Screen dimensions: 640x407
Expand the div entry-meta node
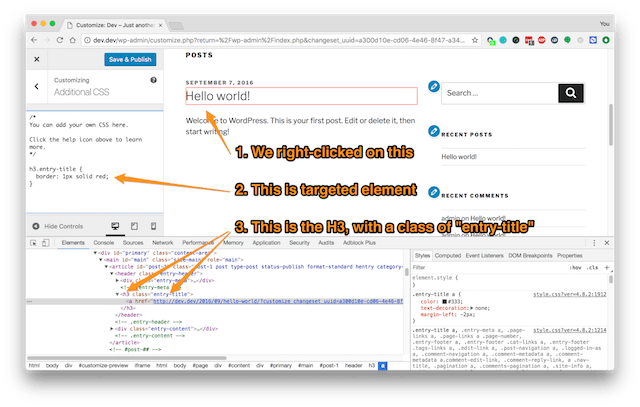click(117, 280)
